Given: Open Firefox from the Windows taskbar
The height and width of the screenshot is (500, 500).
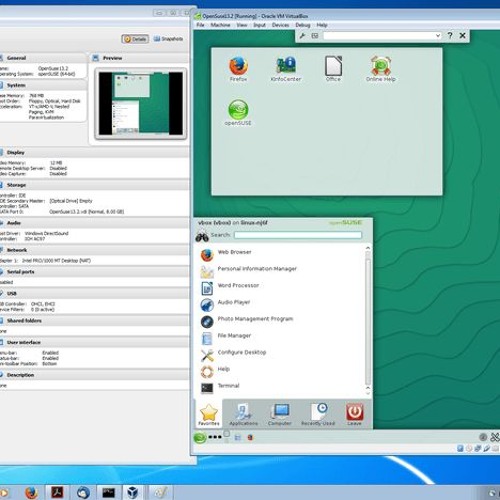Looking at the screenshot, I should click(x=32, y=493).
